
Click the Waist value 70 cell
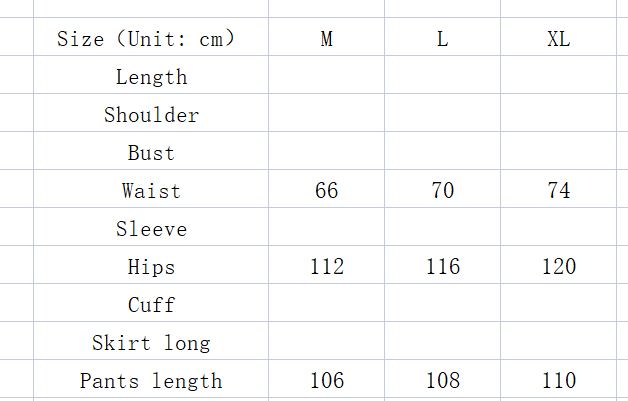click(x=443, y=191)
